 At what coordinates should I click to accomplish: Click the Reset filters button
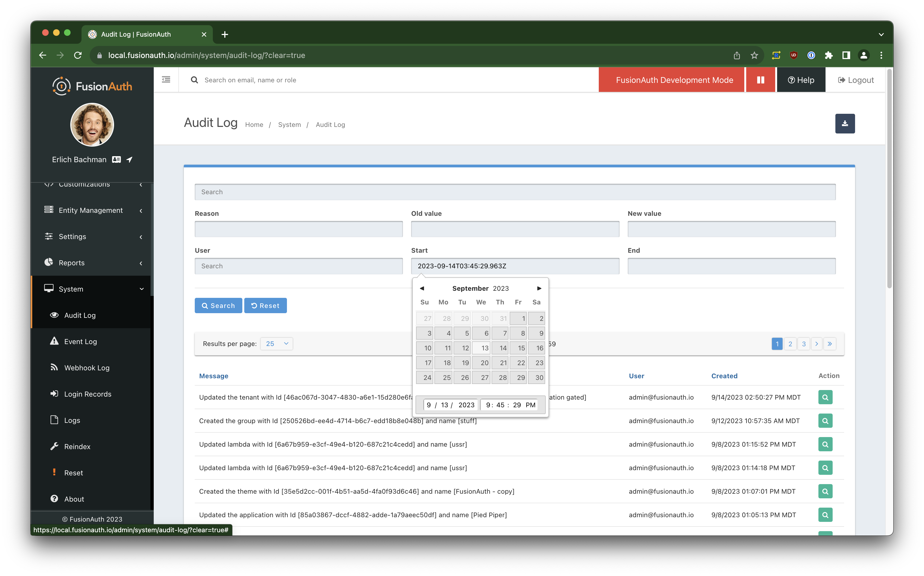point(266,305)
